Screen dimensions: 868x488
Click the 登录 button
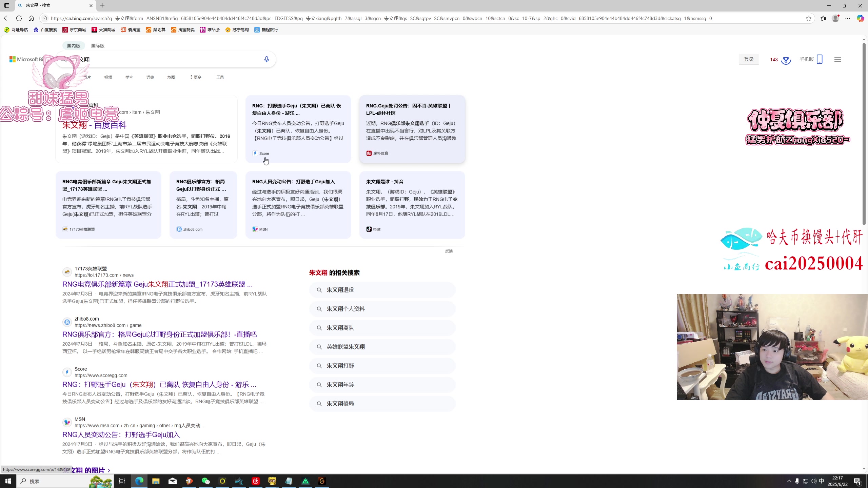[x=749, y=59]
